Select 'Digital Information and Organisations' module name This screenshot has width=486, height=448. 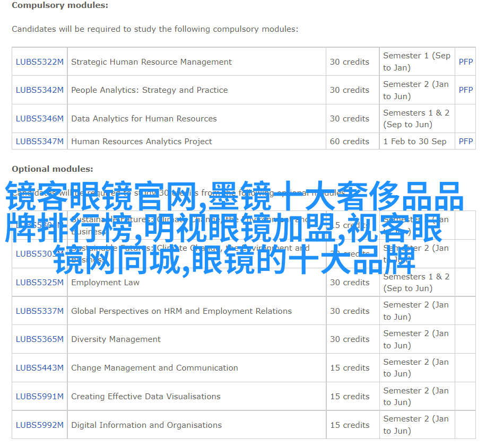pyautogui.click(x=146, y=425)
